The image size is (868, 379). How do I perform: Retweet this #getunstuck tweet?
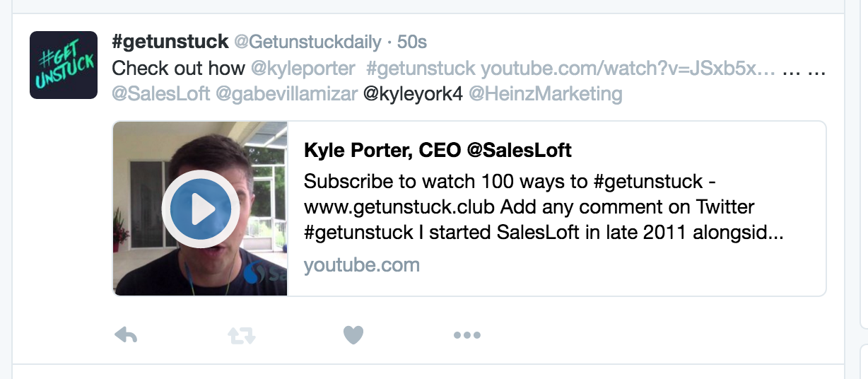click(x=241, y=335)
